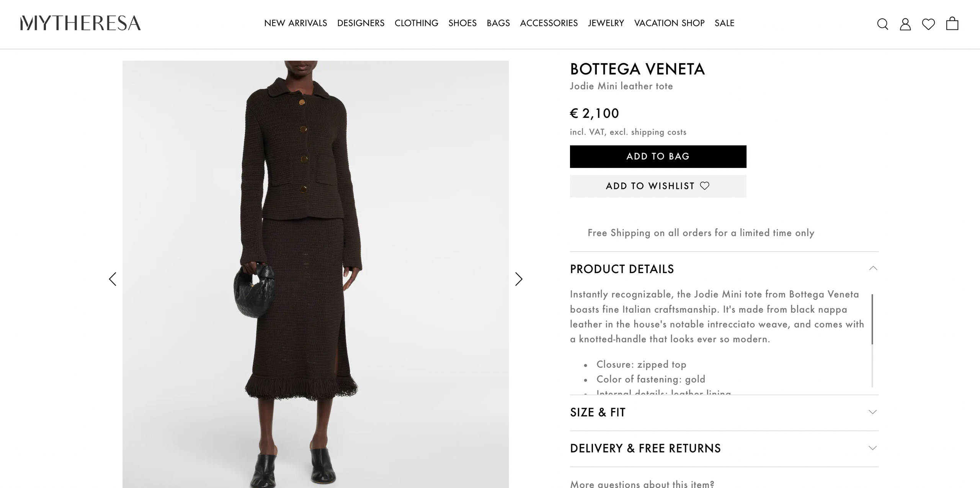This screenshot has width=980, height=488.
Task: Go to next product image arrow
Action: point(519,279)
